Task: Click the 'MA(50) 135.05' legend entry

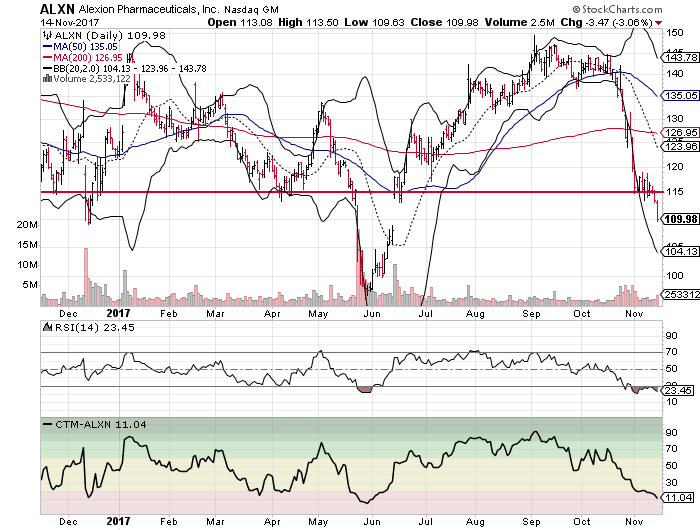Action: click(85, 46)
